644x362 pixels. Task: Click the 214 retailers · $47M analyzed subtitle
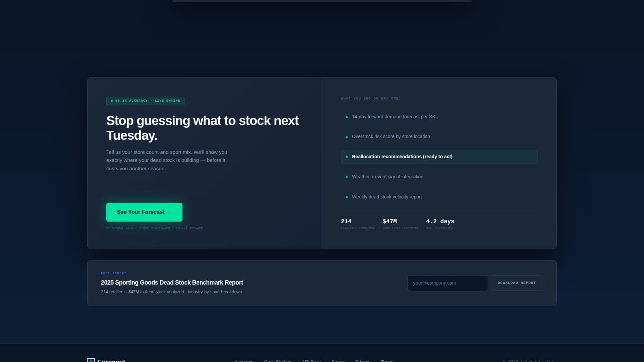171,292
